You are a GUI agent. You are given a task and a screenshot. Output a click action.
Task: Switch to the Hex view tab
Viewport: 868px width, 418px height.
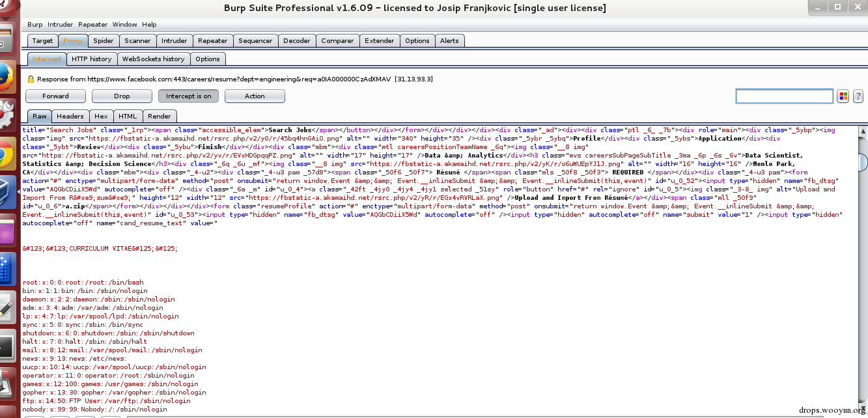(x=101, y=116)
